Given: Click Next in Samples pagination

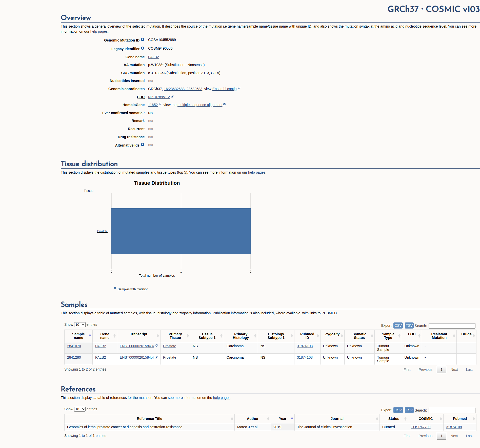Looking at the screenshot, I should pos(454,370).
